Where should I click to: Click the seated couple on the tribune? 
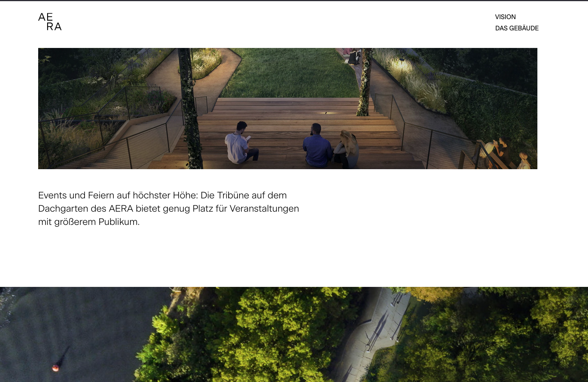coord(330,147)
